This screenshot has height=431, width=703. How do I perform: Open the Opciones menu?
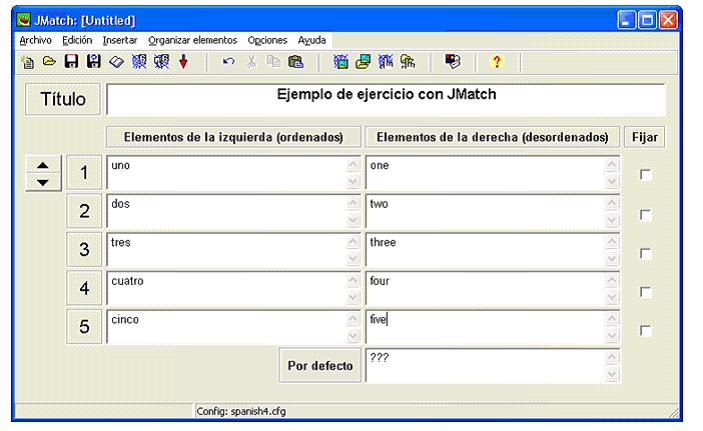click(x=267, y=40)
